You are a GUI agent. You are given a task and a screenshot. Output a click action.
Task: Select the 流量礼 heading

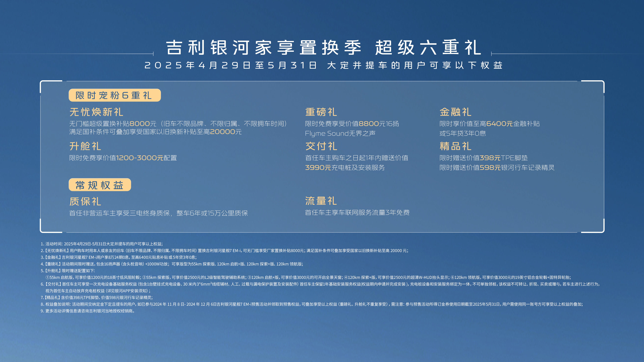[321, 201]
